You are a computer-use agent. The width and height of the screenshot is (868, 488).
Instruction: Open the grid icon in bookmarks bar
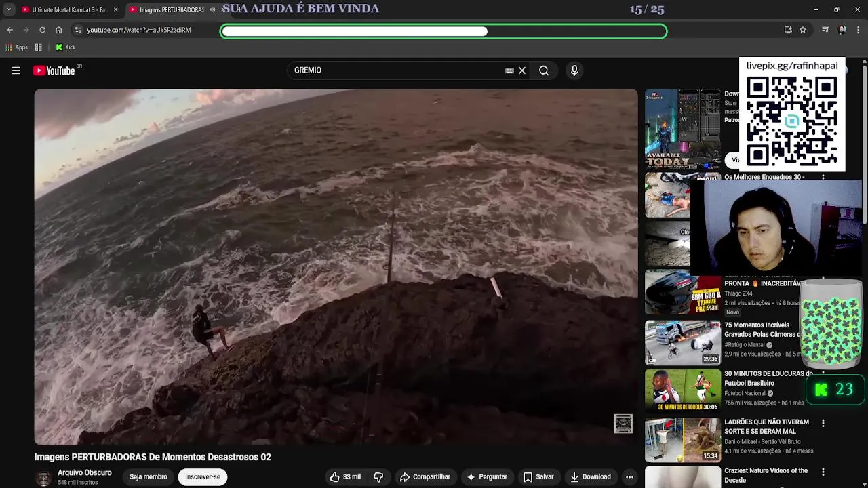[x=39, y=47]
